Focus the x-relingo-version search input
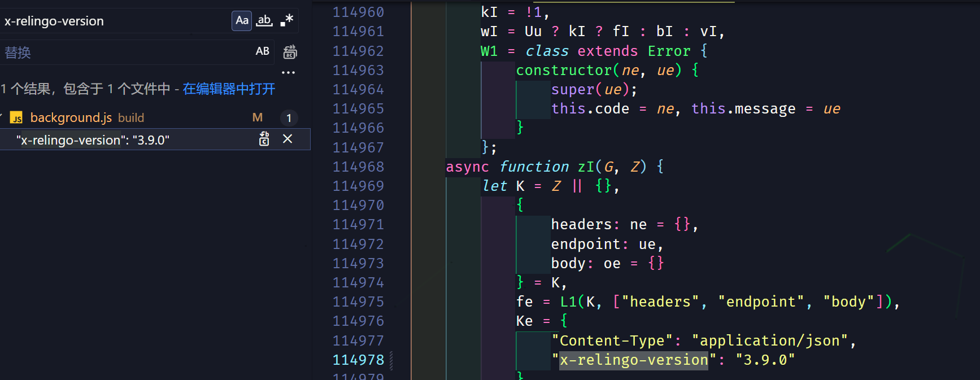 click(x=116, y=21)
